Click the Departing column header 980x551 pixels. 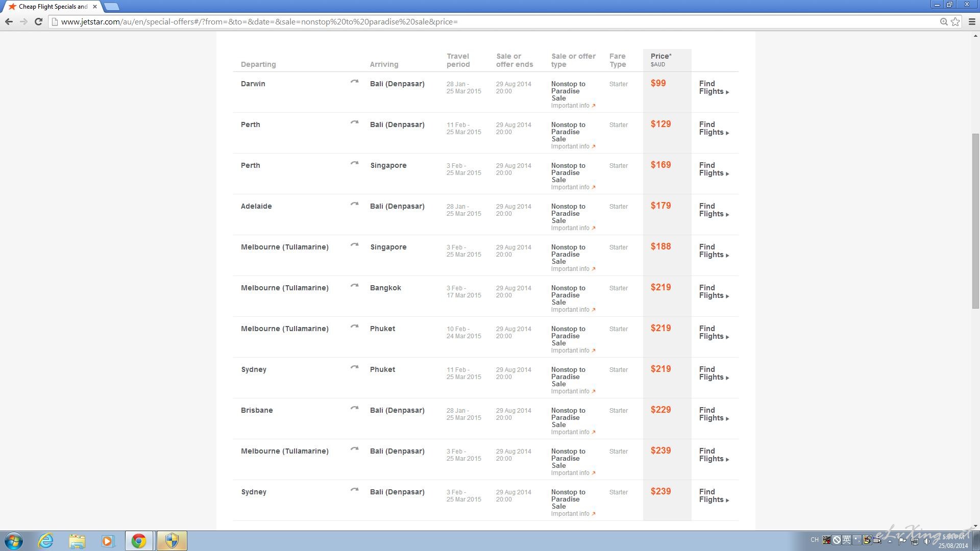click(258, 64)
